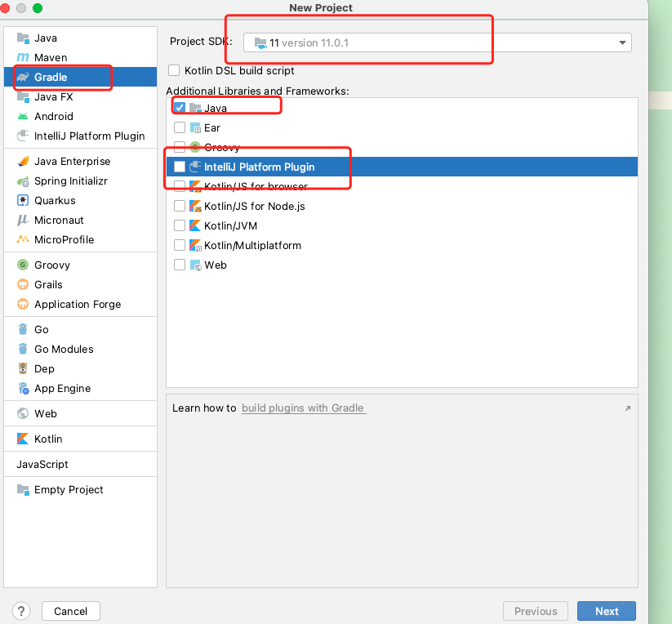Select JavaScript project type
The height and width of the screenshot is (624, 672).
(x=80, y=464)
